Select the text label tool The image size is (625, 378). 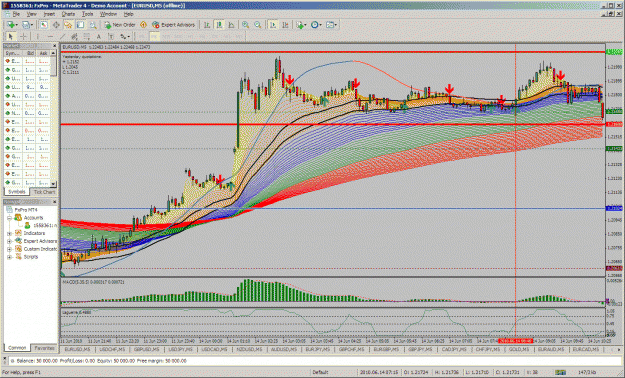pos(111,36)
